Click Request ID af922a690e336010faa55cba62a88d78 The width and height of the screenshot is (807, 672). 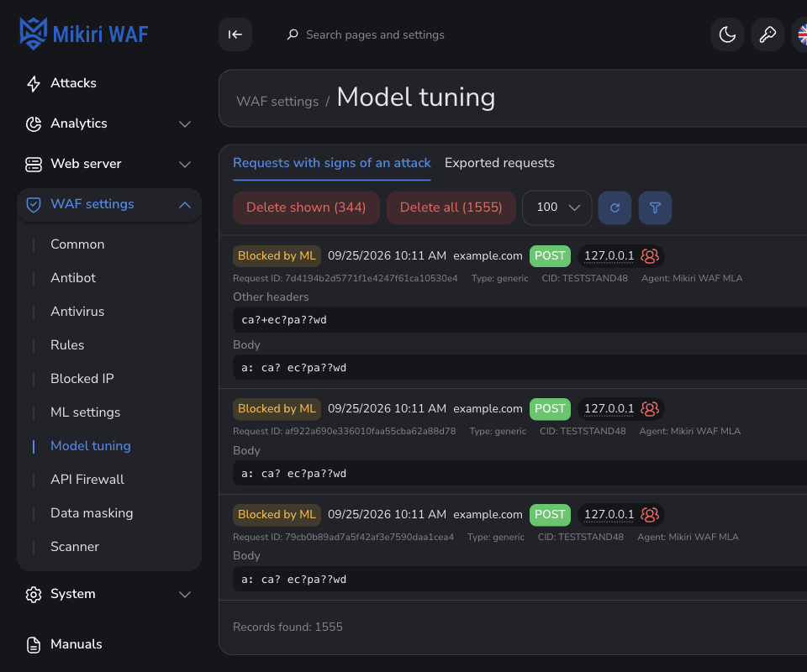click(345, 432)
